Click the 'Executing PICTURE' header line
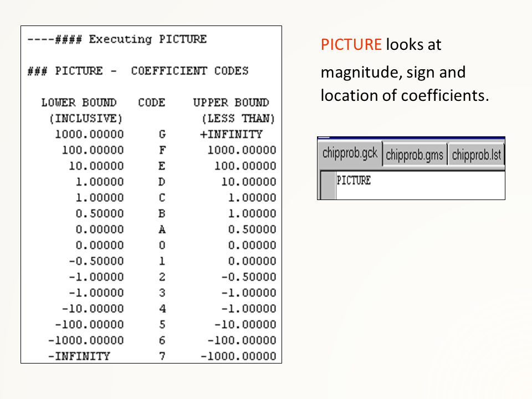 [x=117, y=39]
